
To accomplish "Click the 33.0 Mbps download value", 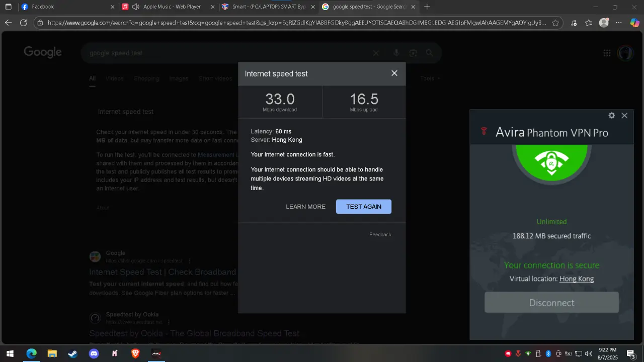I will [280, 99].
